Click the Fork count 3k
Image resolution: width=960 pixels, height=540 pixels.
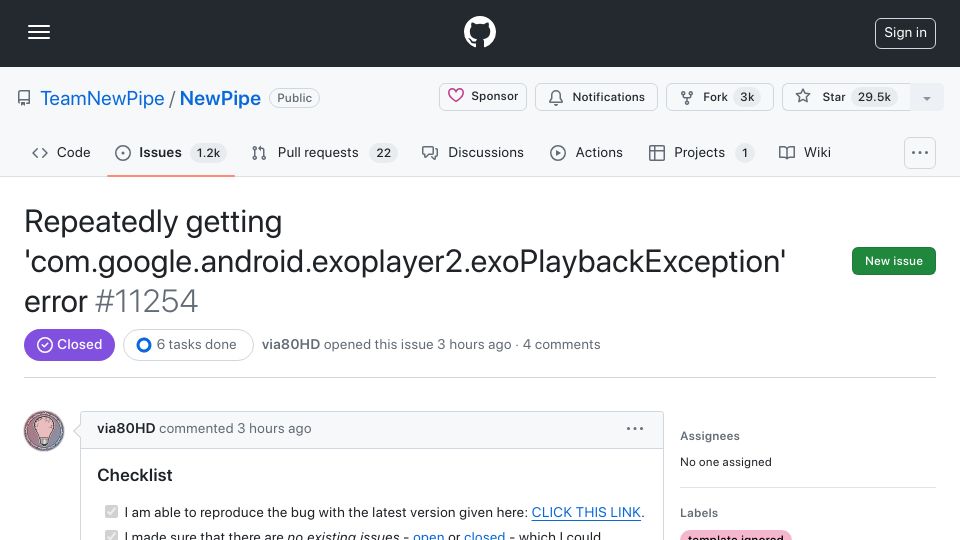747,97
